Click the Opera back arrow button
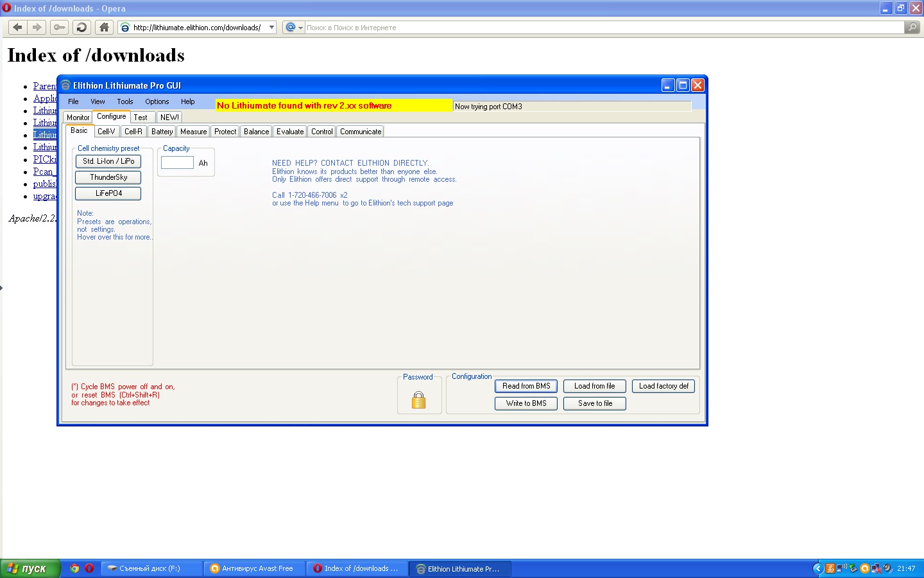Viewport: 924px width, 578px height. click(17, 27)
